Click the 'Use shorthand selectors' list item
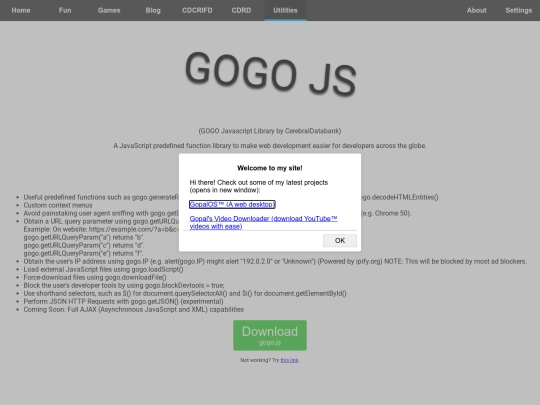The image size is (540, 405). [x=185, y=293]
